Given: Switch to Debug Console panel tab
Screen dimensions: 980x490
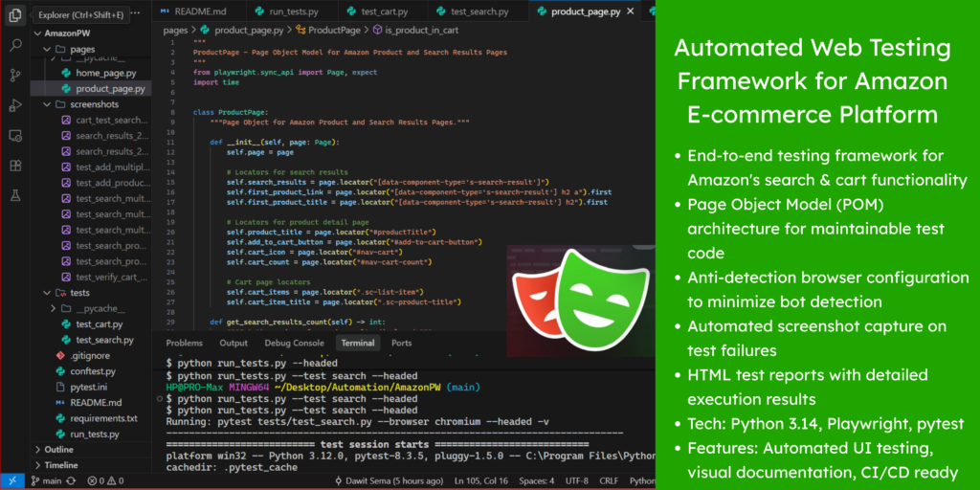Looking at the screenshot, I should (x=295, y=343).
